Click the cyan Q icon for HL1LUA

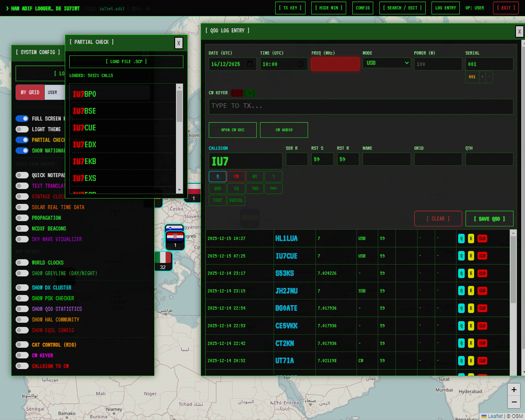point(461,238)
